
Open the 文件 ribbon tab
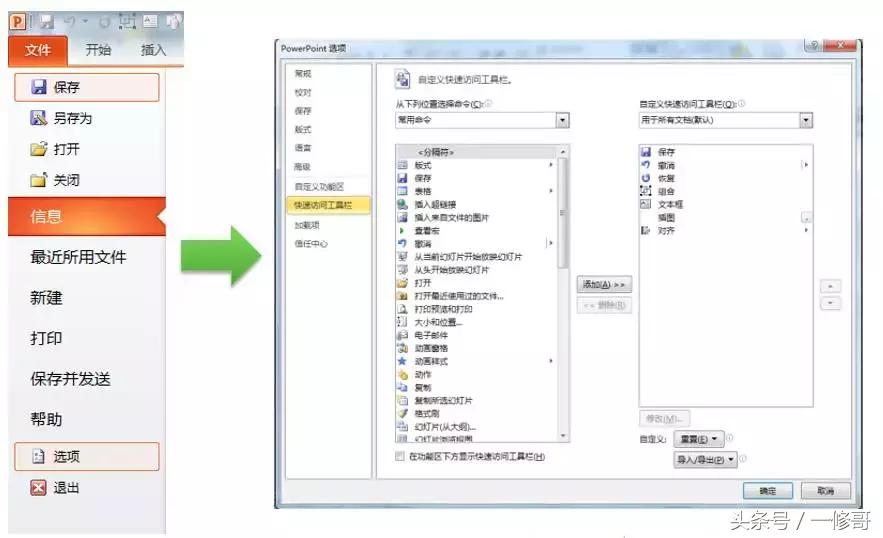point(38,50)
